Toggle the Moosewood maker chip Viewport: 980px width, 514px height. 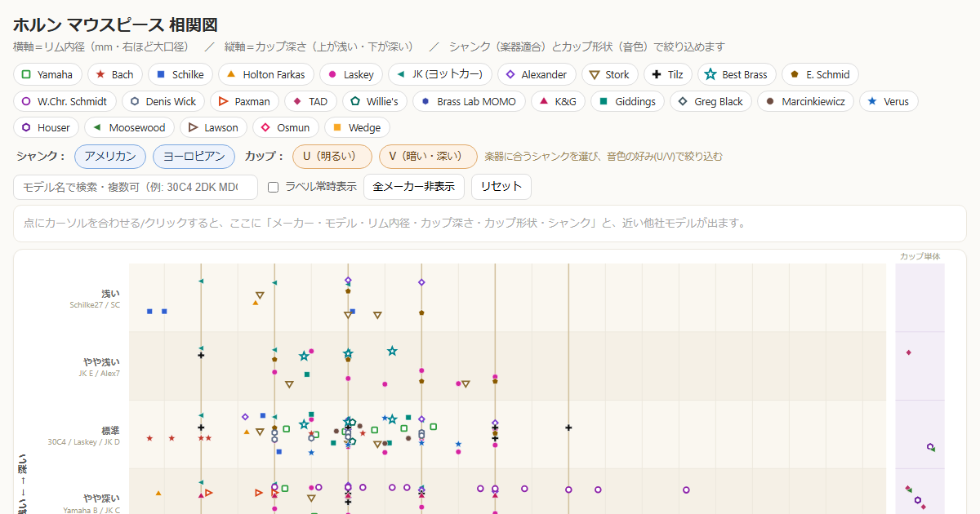click(x=129, y=127)
